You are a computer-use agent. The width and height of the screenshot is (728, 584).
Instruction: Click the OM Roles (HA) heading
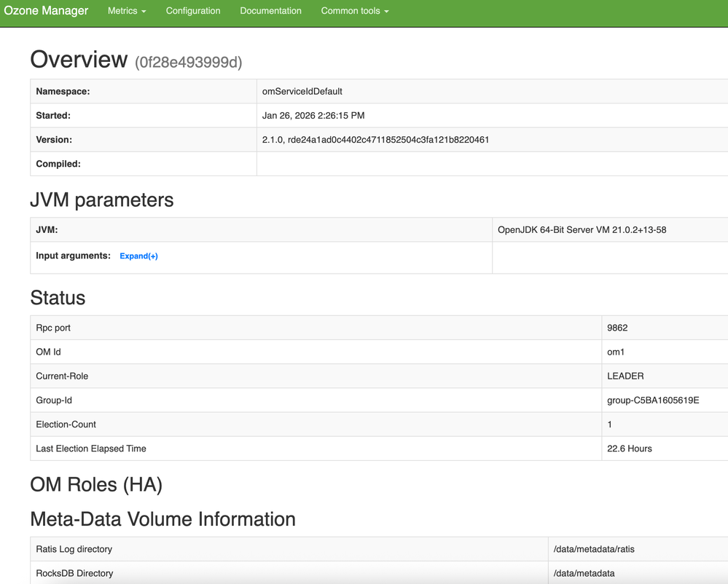[x=96, y=484]
